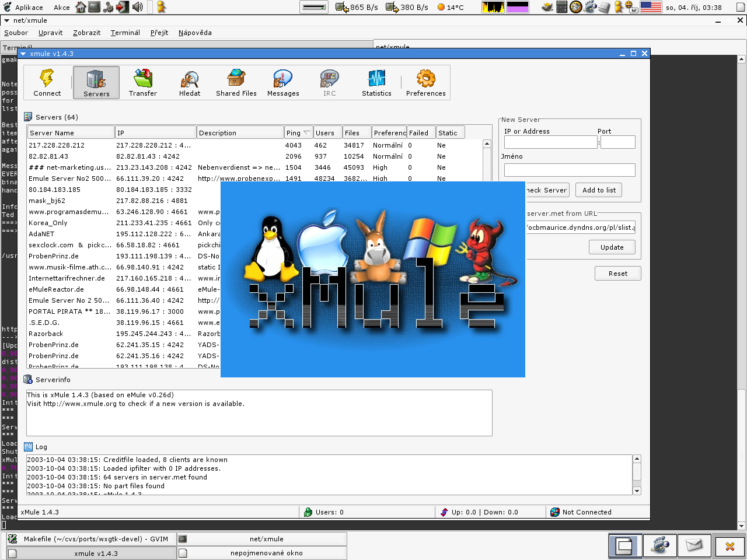Open the Terminál menu

(x=125, y=33)
